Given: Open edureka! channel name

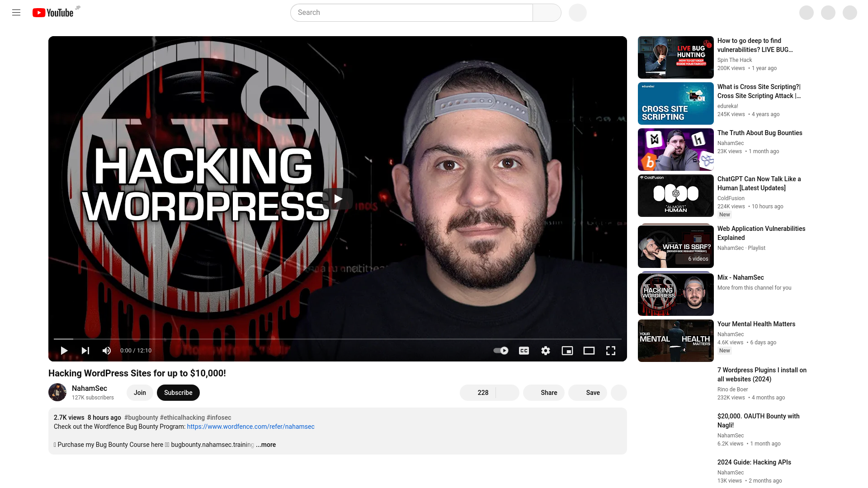Looking at the screenshot, I should point(728,106).
